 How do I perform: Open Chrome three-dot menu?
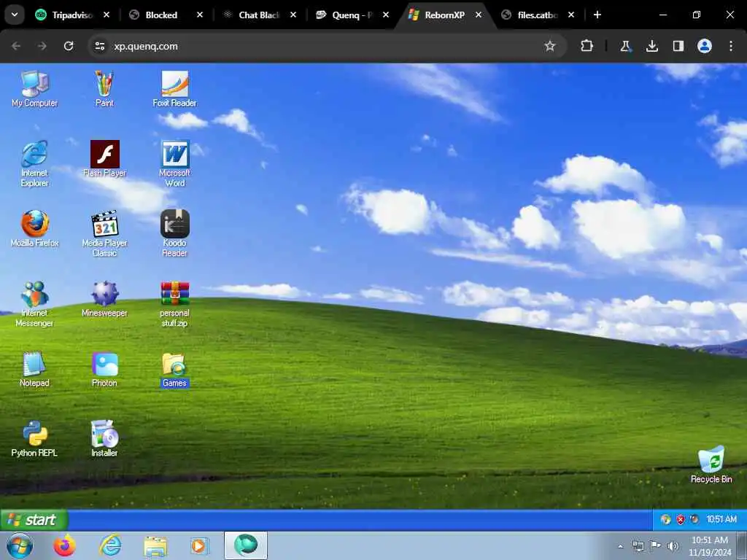click(x=731, y=46)
